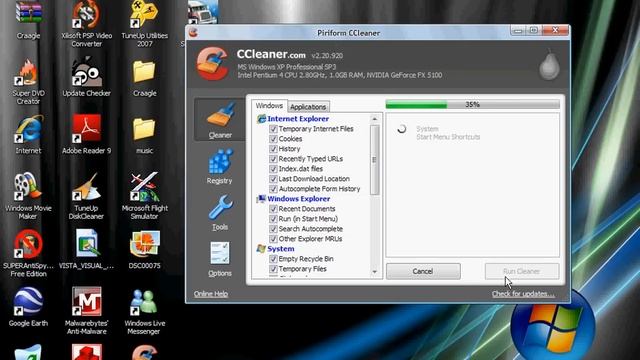Toggle Other Explorer MRUs checkbox
Image resolution: width=640 pixels, height=360 pixels.
(273, 239)
